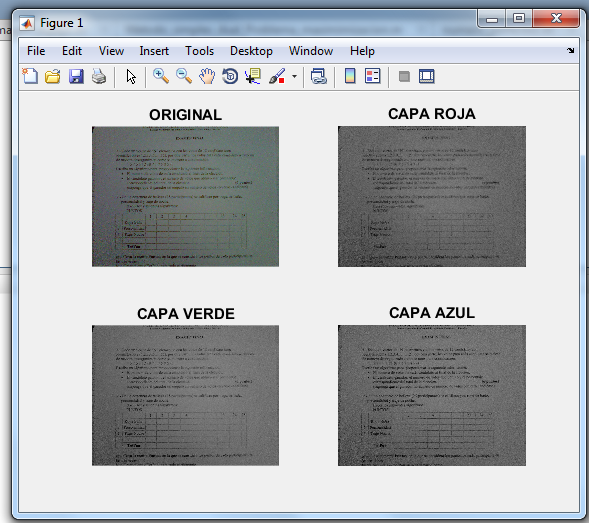
Task: Click the CAPA AZUL image plot
Action: click(432, 395)
